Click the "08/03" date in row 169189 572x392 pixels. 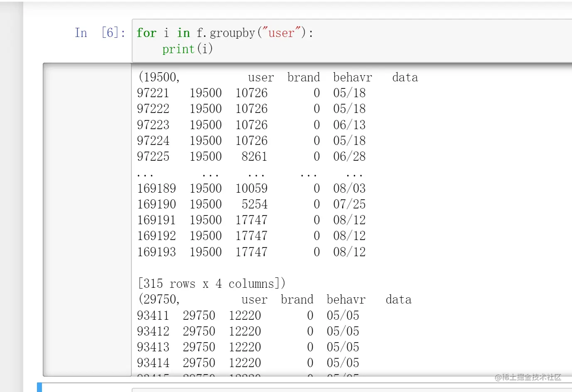349,188
